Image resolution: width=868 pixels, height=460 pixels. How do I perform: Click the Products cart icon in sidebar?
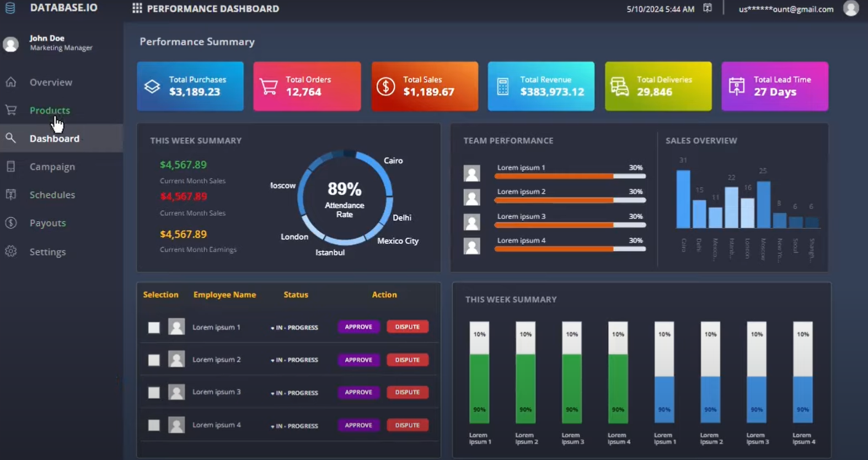(x=10, y=110)
